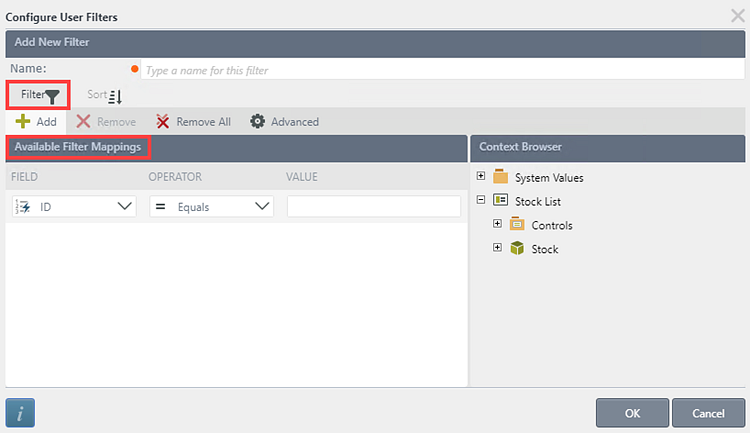Collapse the Stock List node
750x433 pixels.
tap(481, 200)
